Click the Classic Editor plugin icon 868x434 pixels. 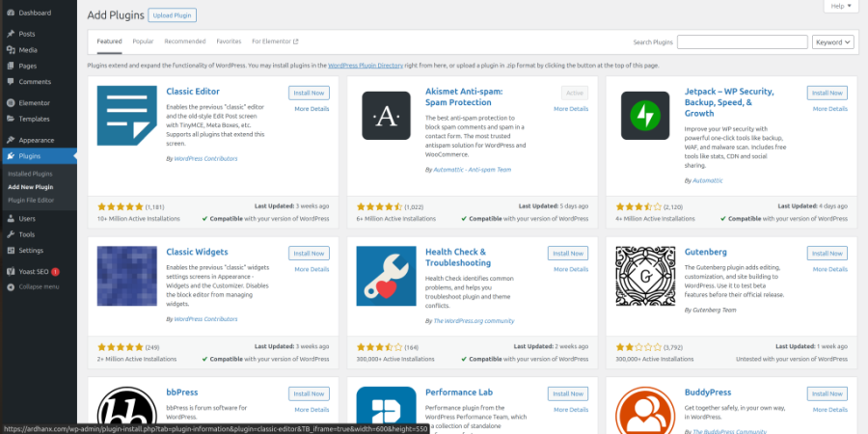coord(126,116)
